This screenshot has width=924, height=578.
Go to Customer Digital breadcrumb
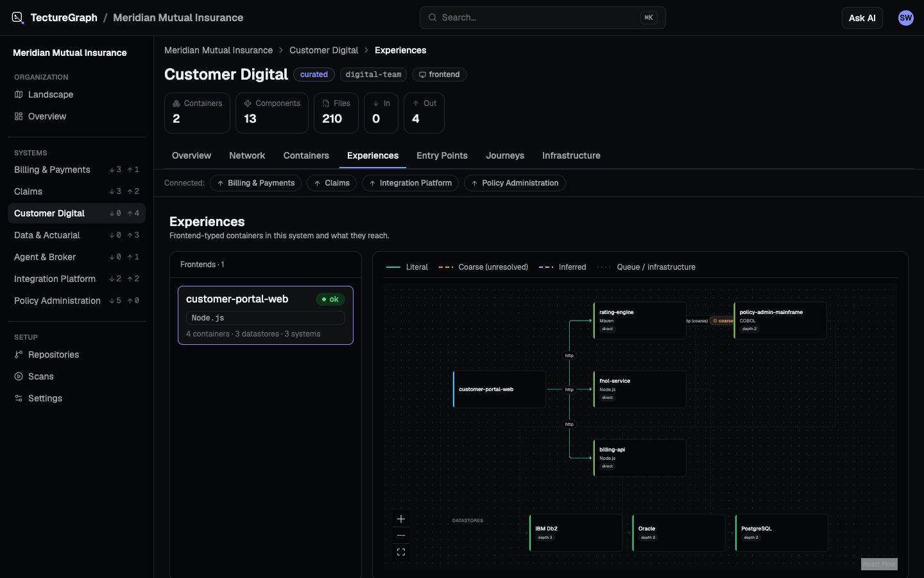tap(323, 51)
